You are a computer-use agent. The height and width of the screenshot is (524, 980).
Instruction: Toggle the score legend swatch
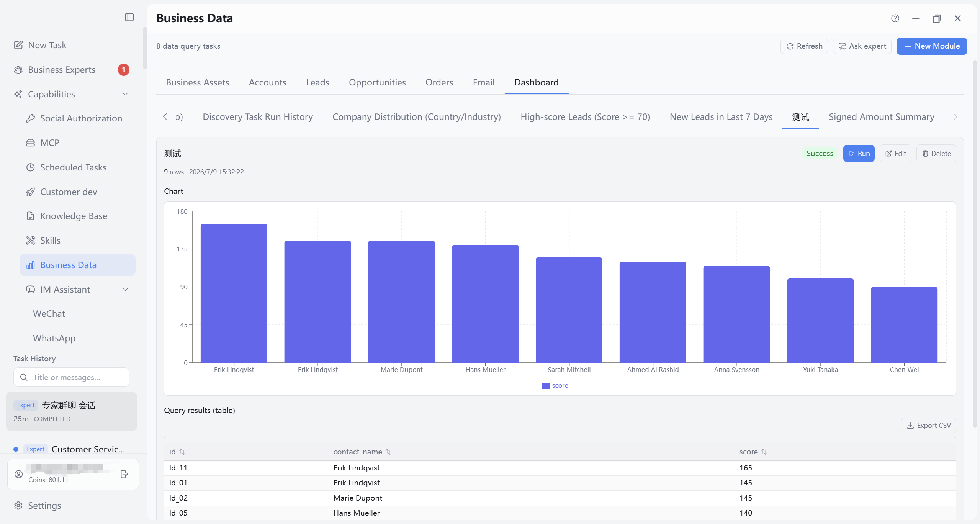coord(546,386)
